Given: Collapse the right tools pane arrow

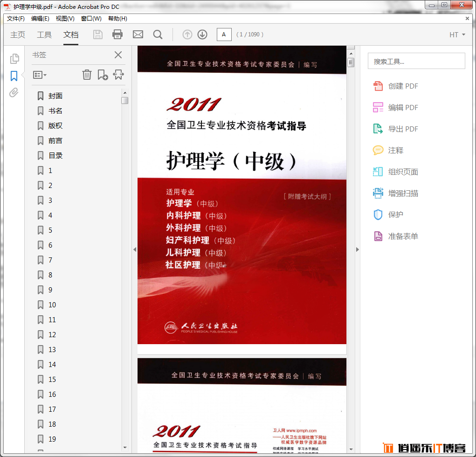Looking at the screenshot, I should pos(358,249).
